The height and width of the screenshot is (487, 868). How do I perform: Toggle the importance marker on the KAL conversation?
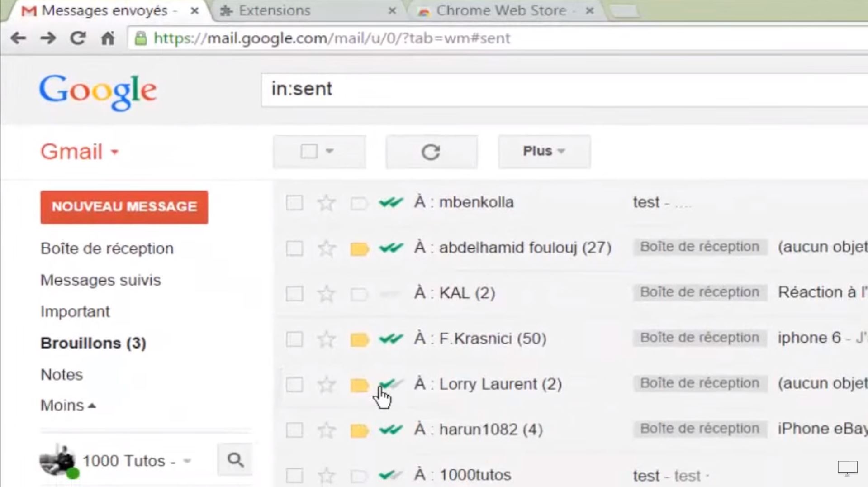(359, 294)
